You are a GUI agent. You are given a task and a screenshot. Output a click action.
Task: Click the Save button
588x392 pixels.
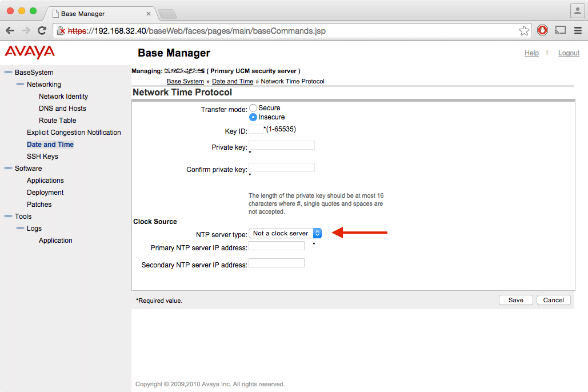click(515, 300)
